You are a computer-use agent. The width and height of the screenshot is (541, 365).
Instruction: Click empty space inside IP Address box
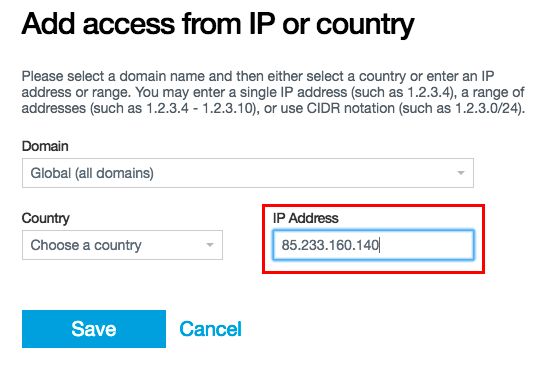[x=428, y=245]
